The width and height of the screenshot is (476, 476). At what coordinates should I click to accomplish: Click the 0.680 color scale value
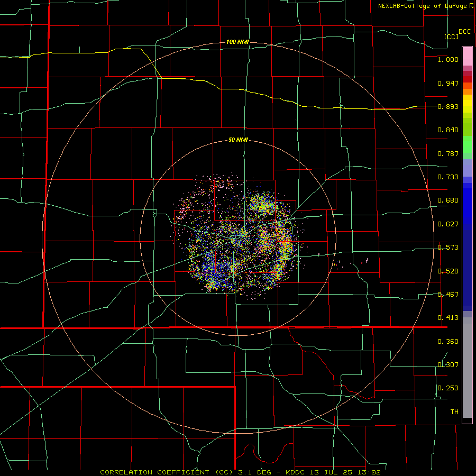click(x=448, y=200)
